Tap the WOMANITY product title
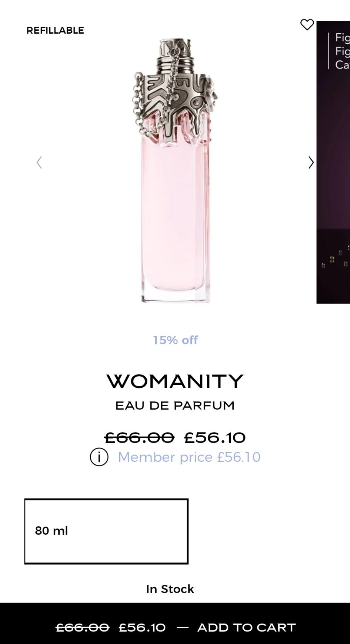 tap(175, 381)
